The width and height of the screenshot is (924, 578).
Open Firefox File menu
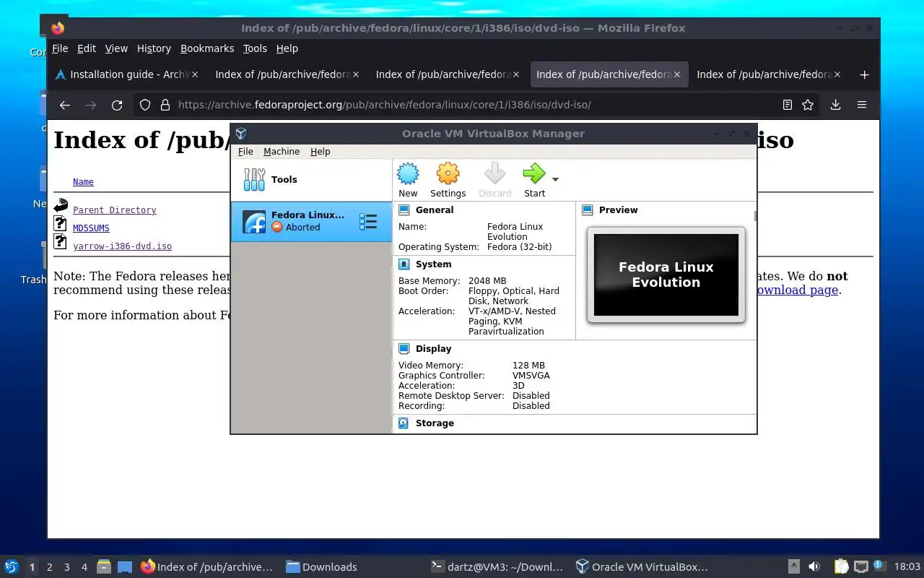click(60, 48)
